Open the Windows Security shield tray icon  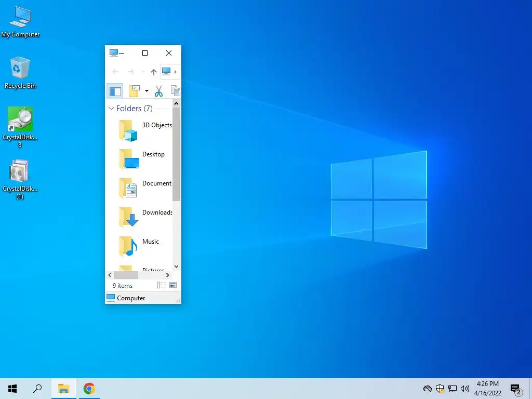[x=440, y=389]
